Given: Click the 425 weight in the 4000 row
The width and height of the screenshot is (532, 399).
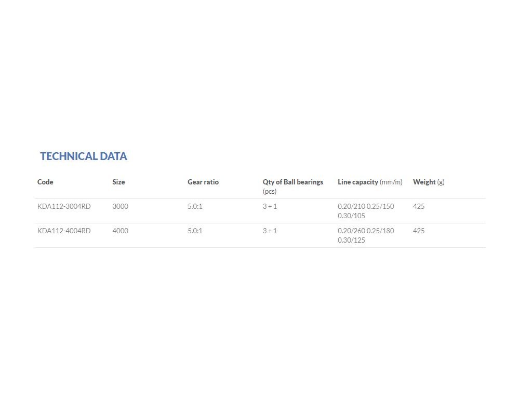Looking at the screenshot, I should click(x=419, y=231).
